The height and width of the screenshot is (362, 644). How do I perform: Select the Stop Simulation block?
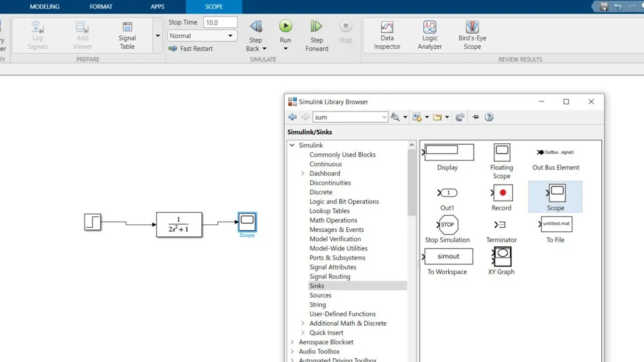[447, 225]
